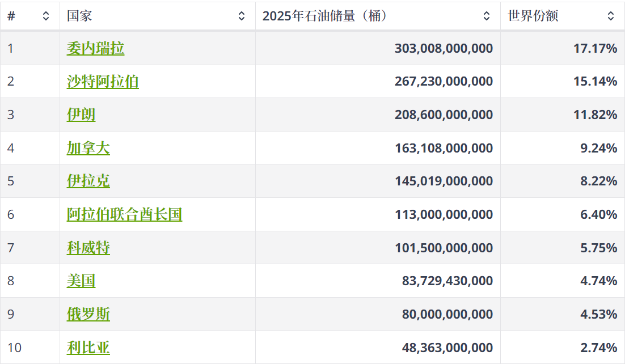Screen dimensions: 625x364
Task: Follow the 加拿大 link
Action: click(88, 149)
